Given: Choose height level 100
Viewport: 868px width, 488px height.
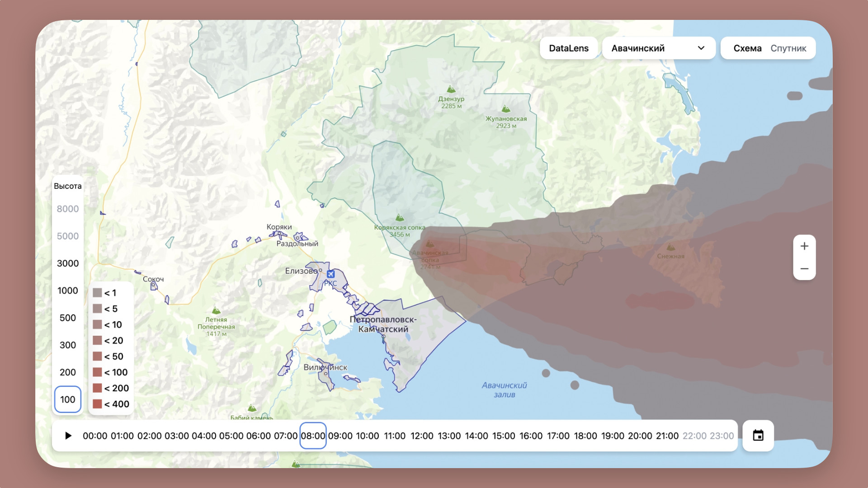Looking at the screenshot, I should click(68, 399).
